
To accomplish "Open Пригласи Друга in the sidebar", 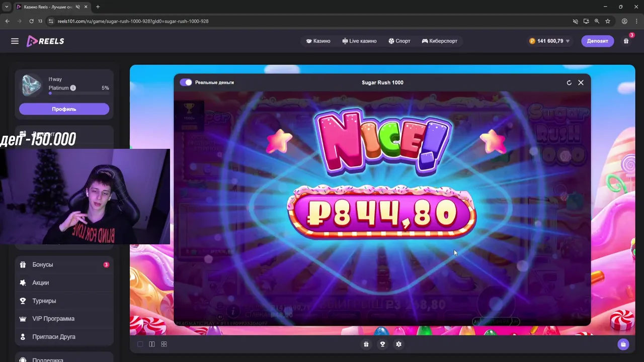I will tap(64, 337).
